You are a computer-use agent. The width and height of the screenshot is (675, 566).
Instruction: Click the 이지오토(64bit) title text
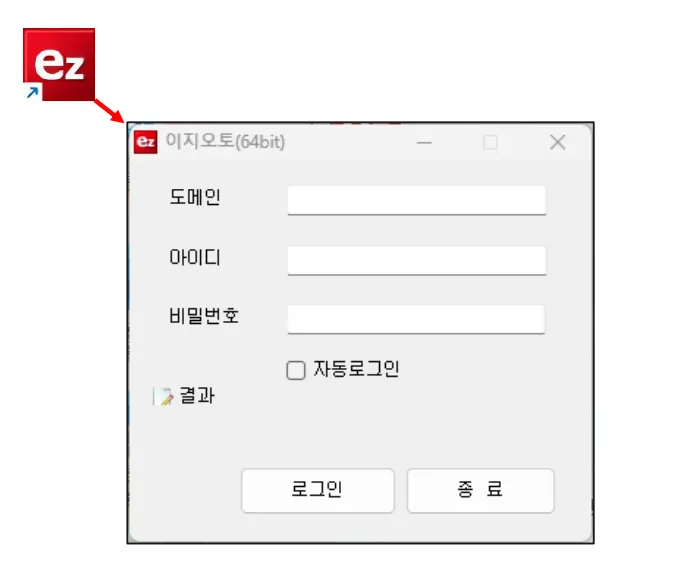[225, 141]
